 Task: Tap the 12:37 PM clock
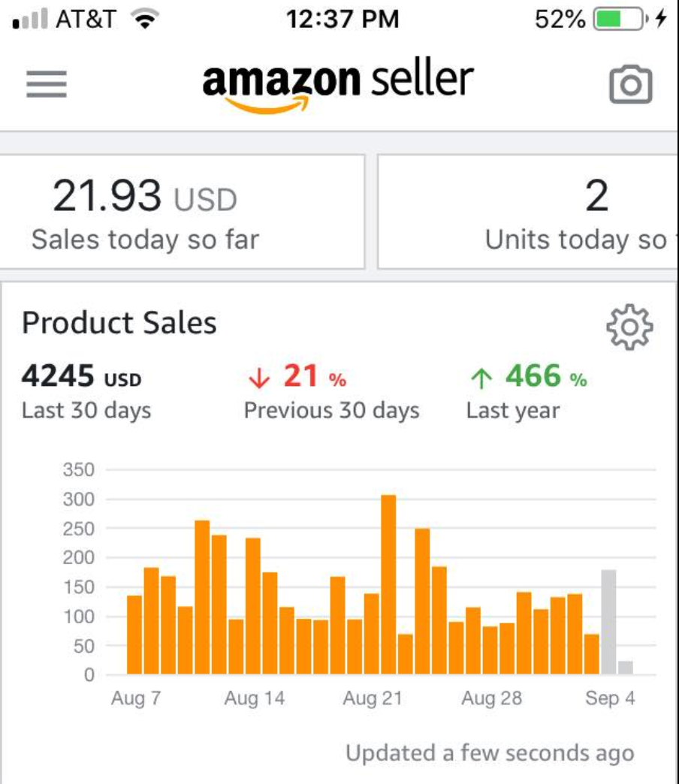tap(343, 19)
